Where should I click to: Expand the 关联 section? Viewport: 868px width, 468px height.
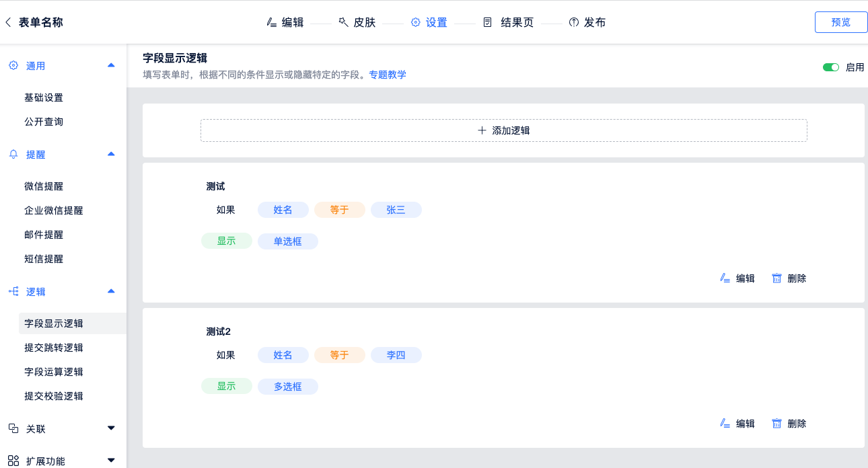coord(111,428)
